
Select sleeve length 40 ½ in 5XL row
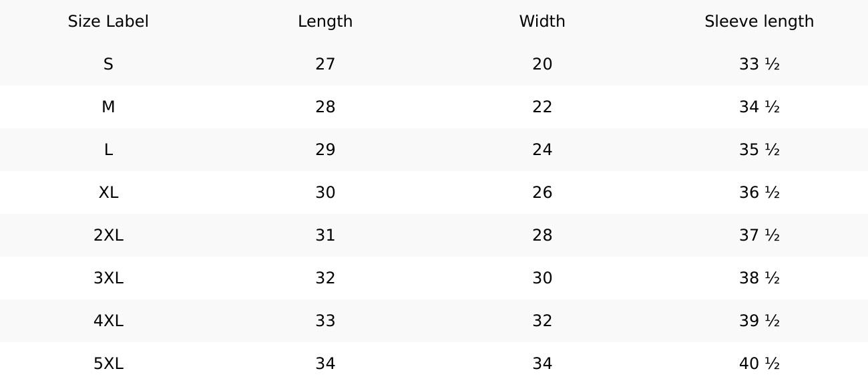(x=759, y=364)
